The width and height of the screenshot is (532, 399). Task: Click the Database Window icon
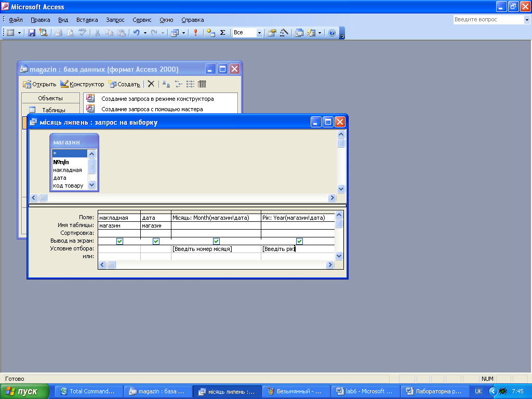click(x=299, y=33)
